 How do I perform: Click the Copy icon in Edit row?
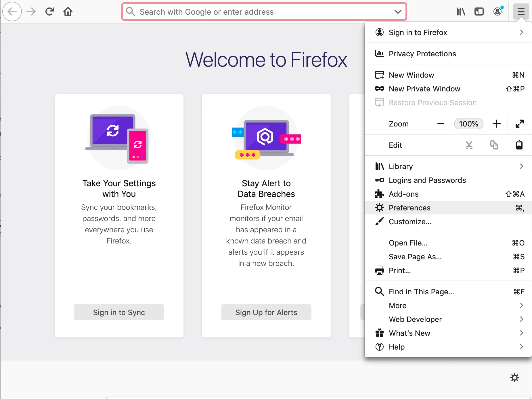point(494,145)
